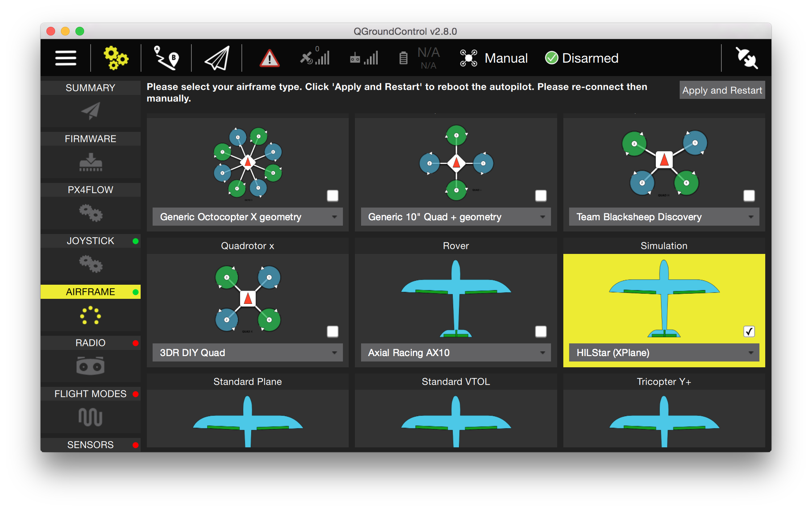Enable the 3DR DIY Quad checkbox
812x510 pixels.
pos(332,331)
